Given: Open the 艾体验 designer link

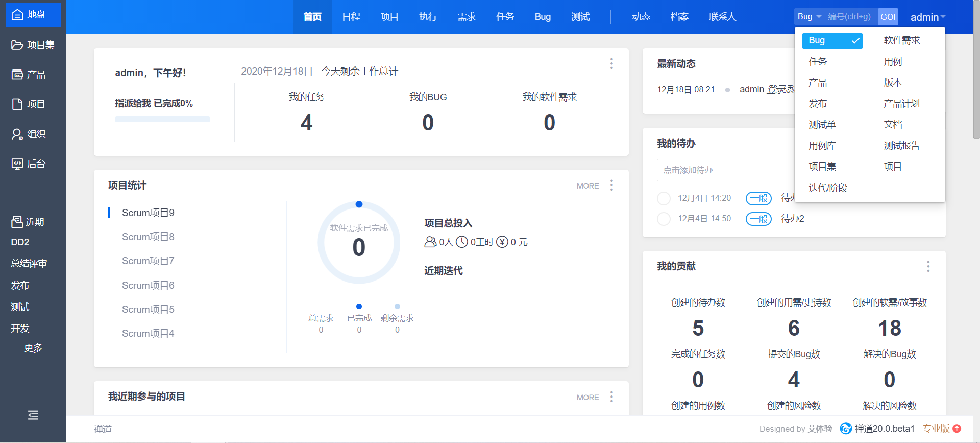Looking at the screenshot, I should pyautogui.click(x=820, y=429).
